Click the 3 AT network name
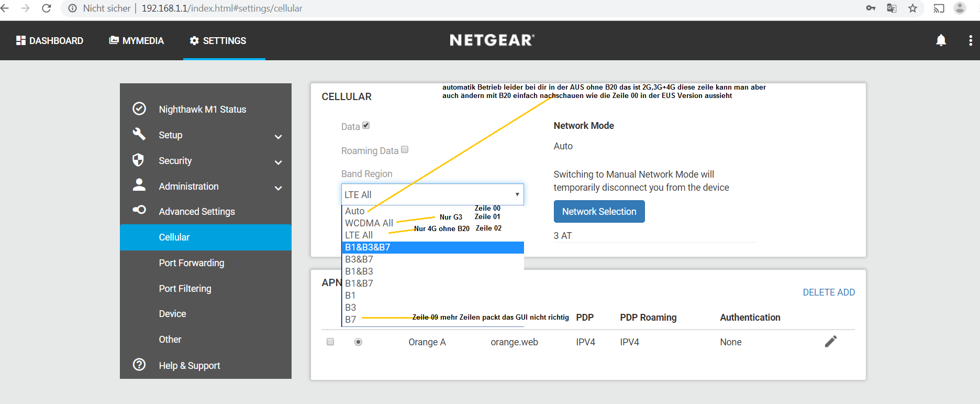Image resolution: width=980 pixels, height=404 pixels. pos(563,236)
